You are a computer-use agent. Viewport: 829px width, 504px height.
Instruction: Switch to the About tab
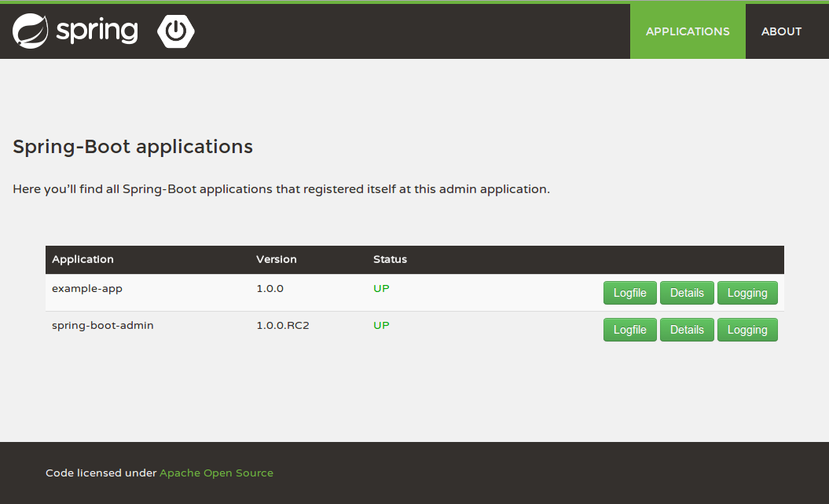tap(781, 31)
